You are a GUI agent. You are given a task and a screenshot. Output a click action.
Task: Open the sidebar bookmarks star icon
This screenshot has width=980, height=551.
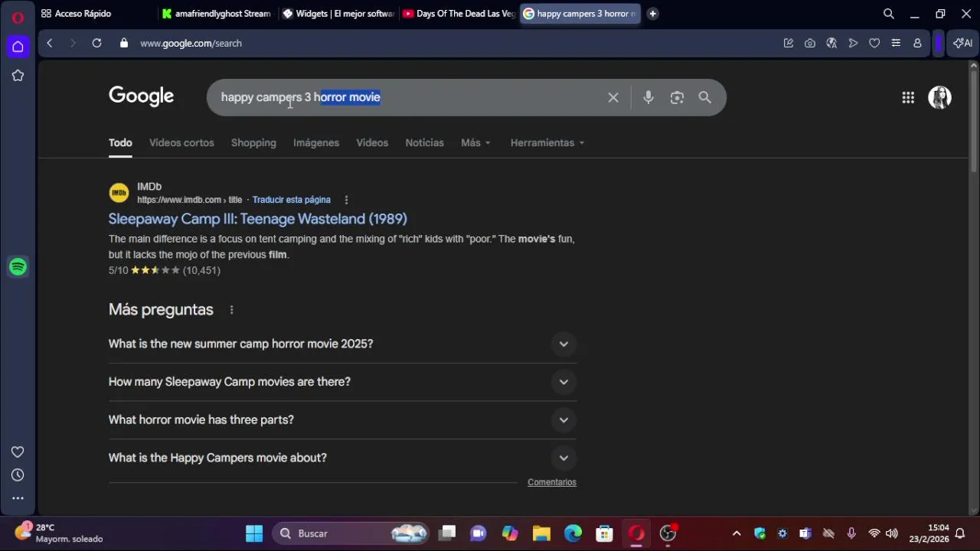pos(18,76)
